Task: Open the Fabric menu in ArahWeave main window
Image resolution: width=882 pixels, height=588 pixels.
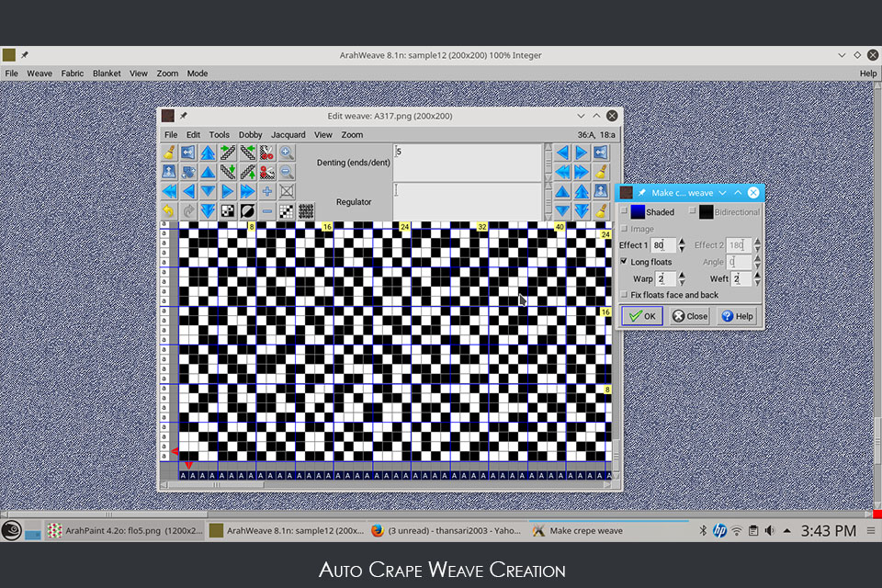Action: coord(72,73)
